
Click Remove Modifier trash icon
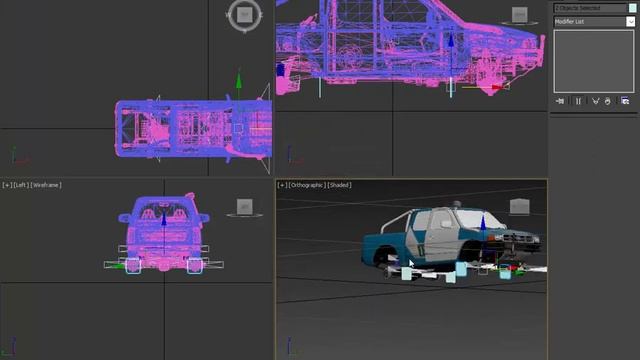tap(608, 101)
